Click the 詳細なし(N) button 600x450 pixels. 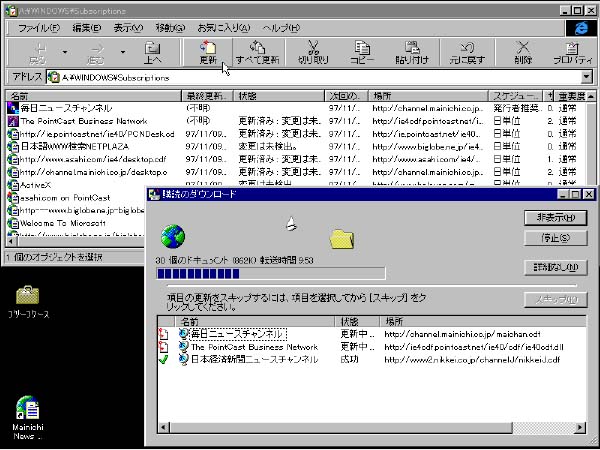coord(556,267)
